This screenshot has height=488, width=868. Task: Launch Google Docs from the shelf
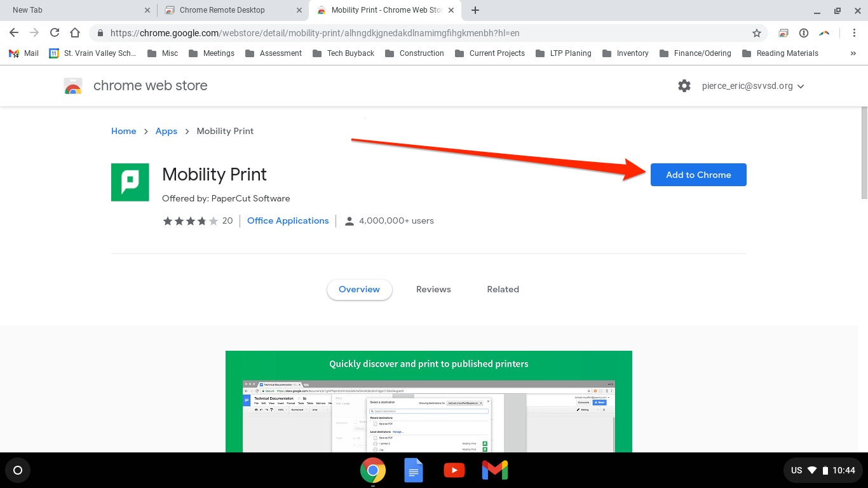coord(414,471)
